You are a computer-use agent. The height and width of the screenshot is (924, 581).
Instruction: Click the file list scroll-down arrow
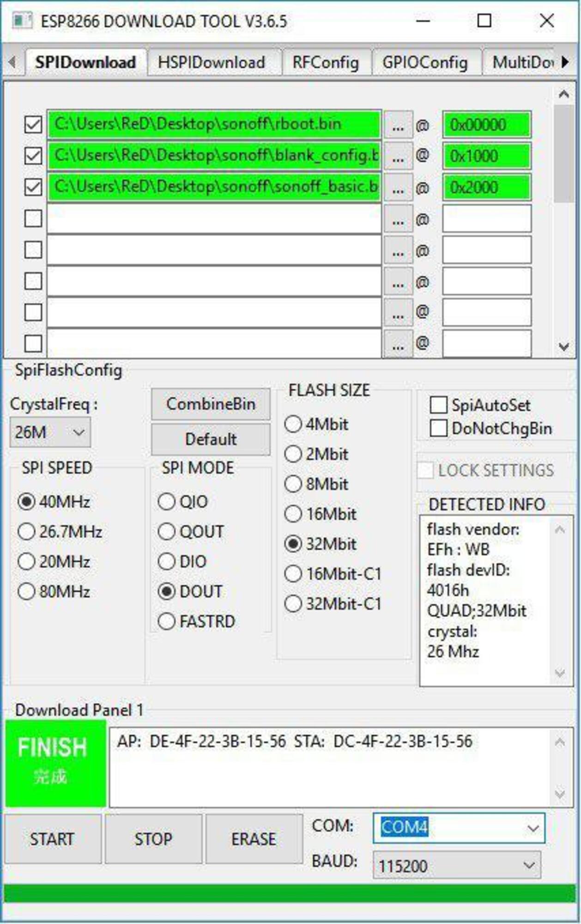563,346
